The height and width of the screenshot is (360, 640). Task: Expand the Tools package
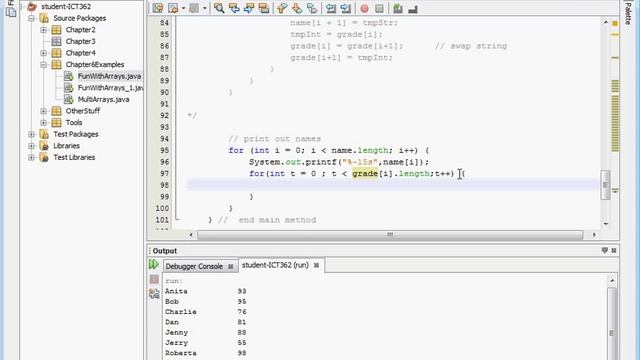point(44,122)
